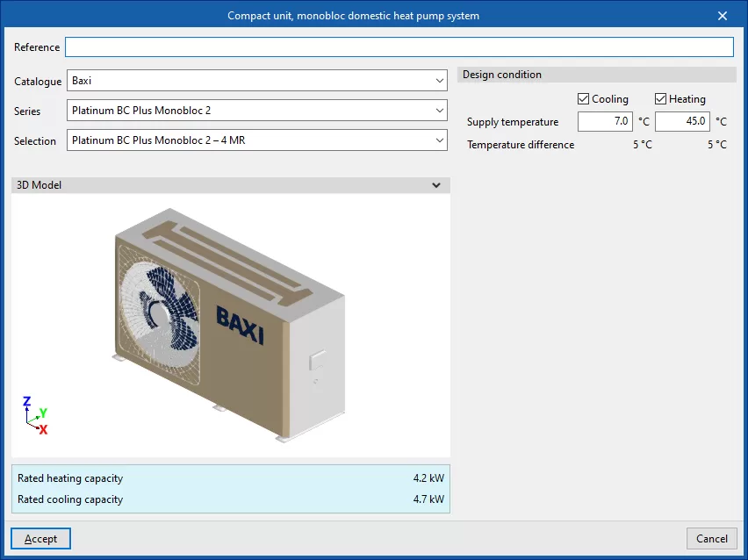
Task: Open the Selection dropdown list
Action: coord(256,140)
